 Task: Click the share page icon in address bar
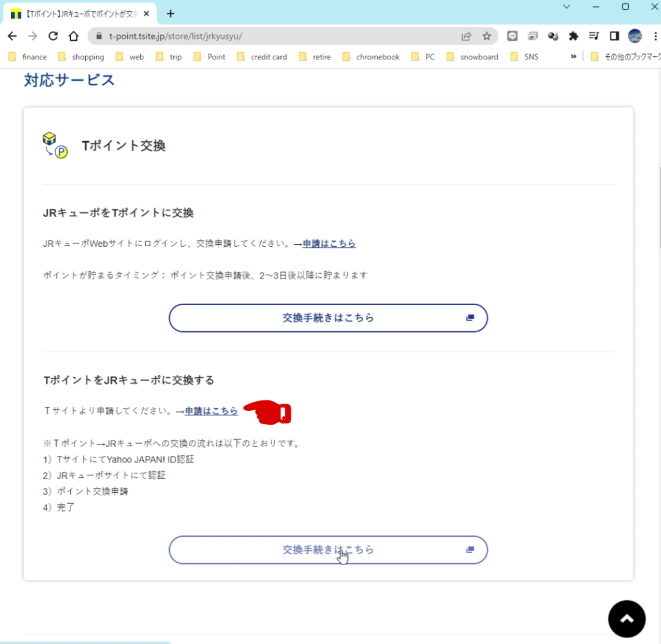tap(466, 36)
